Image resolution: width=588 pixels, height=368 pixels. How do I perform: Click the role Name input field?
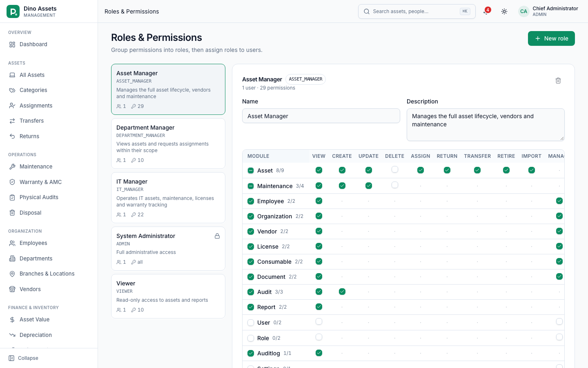(321, 116)
